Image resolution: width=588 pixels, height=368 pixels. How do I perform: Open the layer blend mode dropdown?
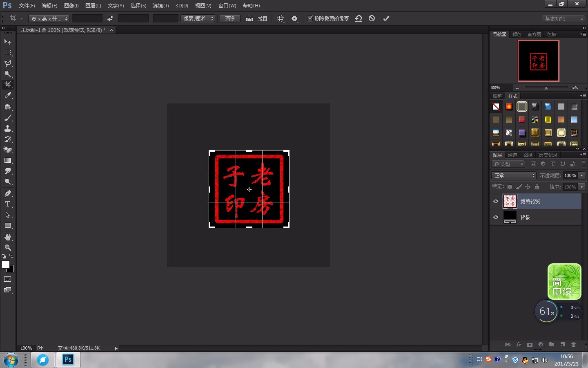[x=514, y=175]
